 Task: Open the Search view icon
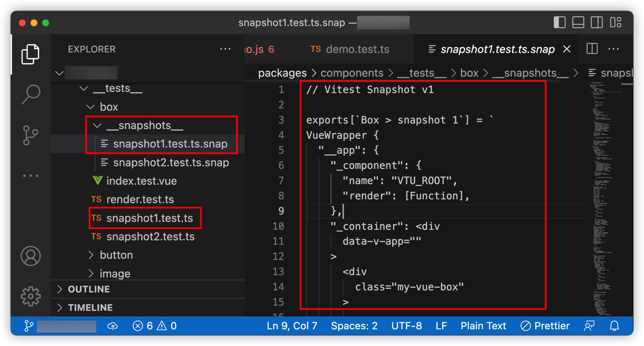point(31,94)
